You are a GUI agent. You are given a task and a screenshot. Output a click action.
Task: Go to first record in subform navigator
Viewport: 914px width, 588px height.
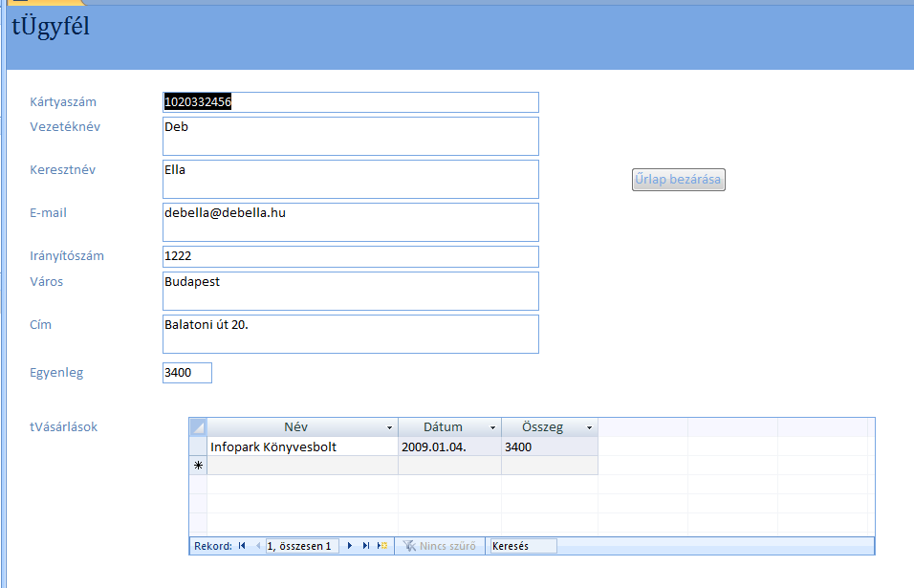242,546
